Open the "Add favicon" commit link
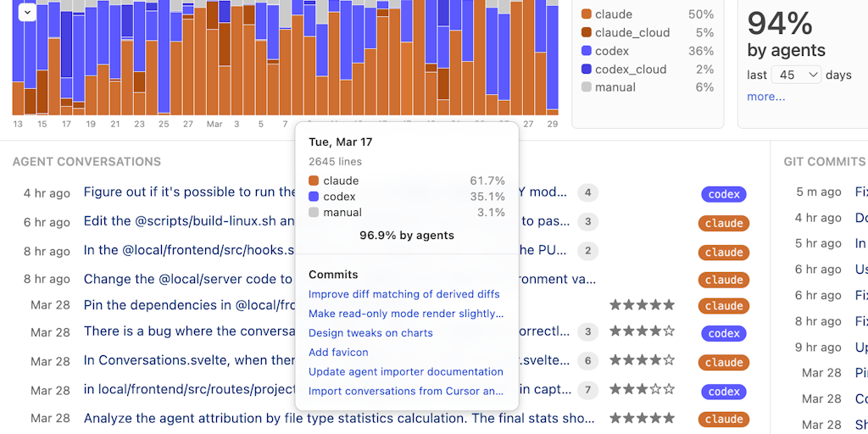Image resolution: width=868 pixels, height=434 pixels. pyautogui.click(x=338, y=352)
